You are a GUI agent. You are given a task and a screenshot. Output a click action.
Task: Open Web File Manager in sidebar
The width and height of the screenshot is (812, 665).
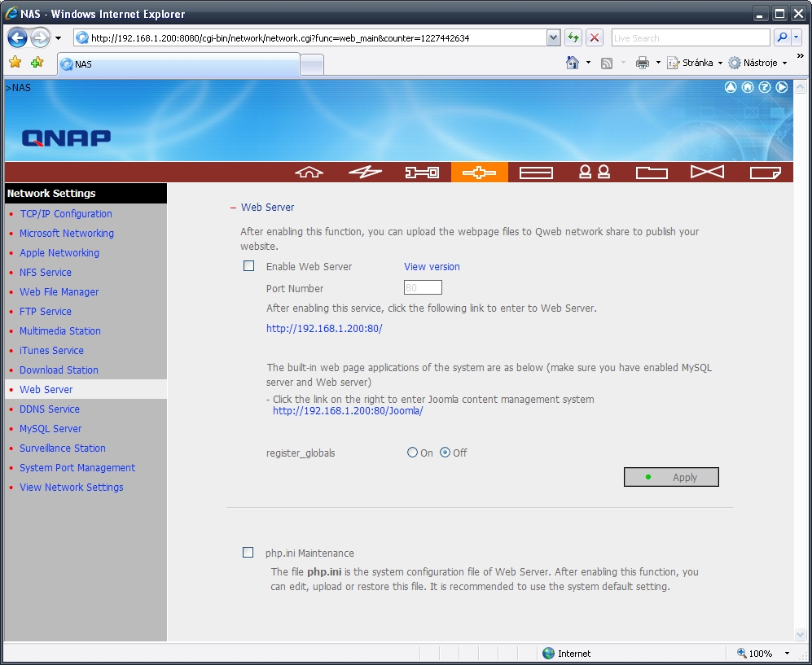coord(59,292)
